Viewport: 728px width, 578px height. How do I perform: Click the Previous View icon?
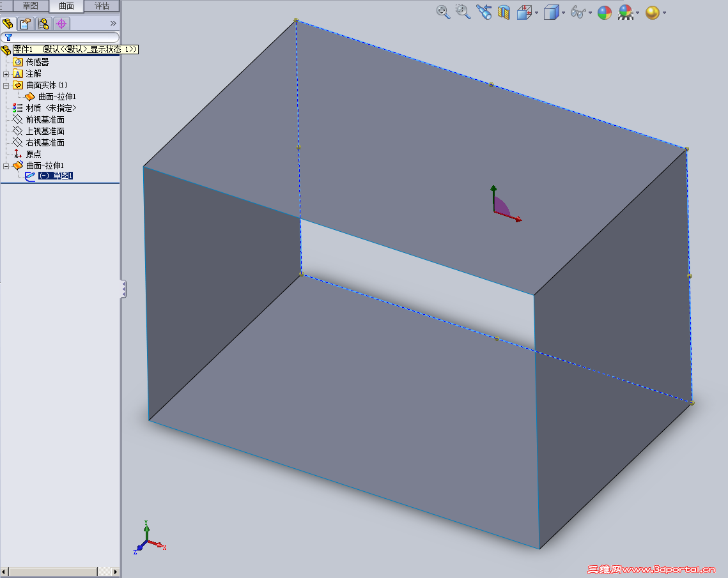tap(484, 13)
